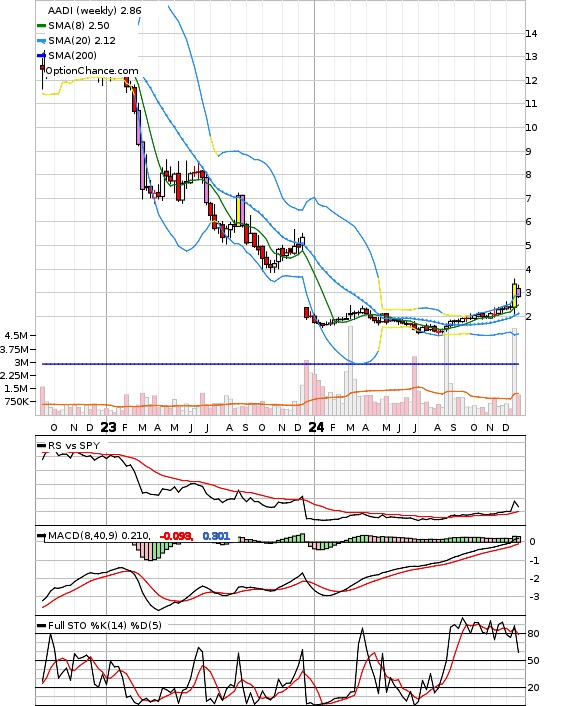Click the MACD(8,40,9) indicator label
The width and height of the screenshot is (566, 706).
(83, 535)
